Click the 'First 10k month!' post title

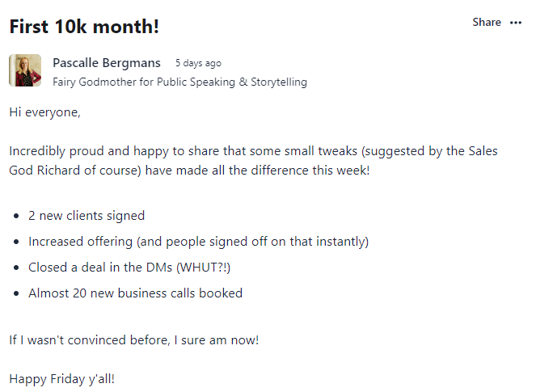pyautogui.click(x=84, y=26)
